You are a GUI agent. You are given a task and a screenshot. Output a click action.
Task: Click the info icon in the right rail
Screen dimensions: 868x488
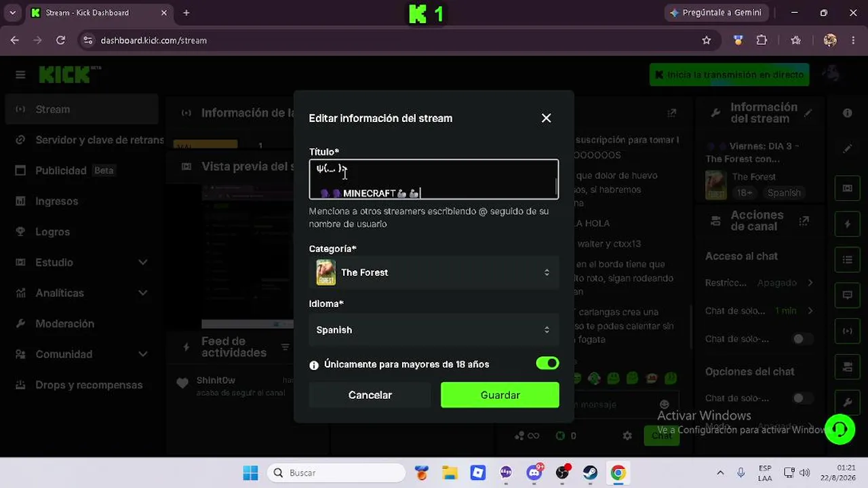pyautogui.click(x=848, y=113)
